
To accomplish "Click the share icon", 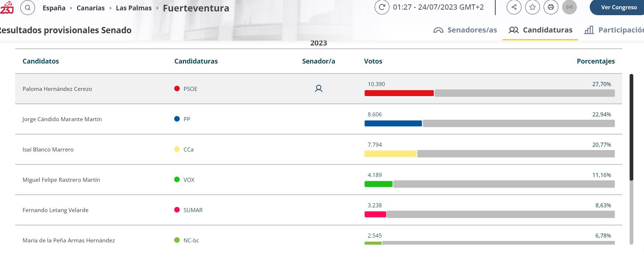I will 514,7.
